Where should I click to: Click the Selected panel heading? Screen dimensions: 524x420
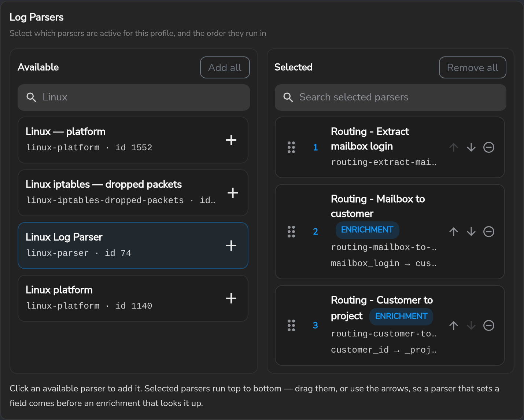[x=294, y=67]
